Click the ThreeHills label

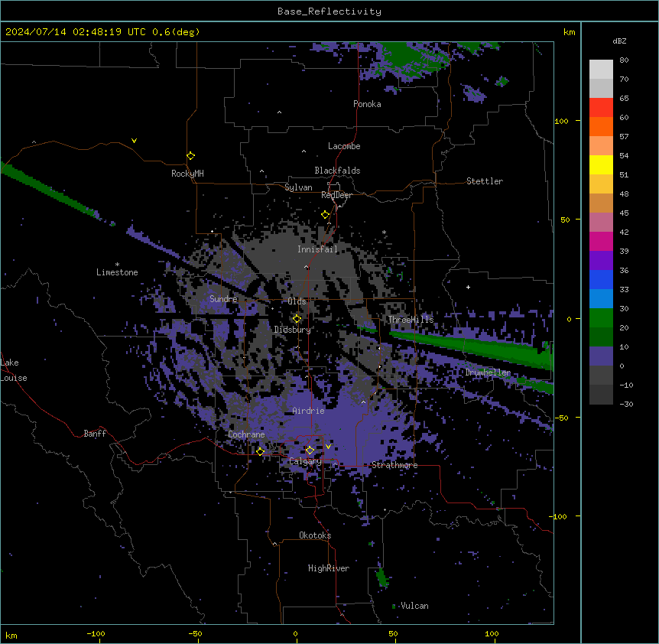click(x=411, y=320)
